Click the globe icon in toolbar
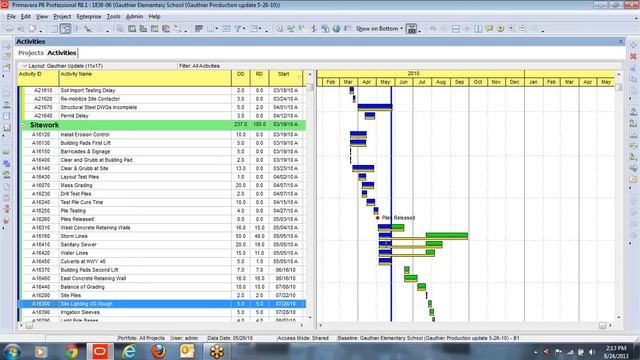 (x=336, y=29)
